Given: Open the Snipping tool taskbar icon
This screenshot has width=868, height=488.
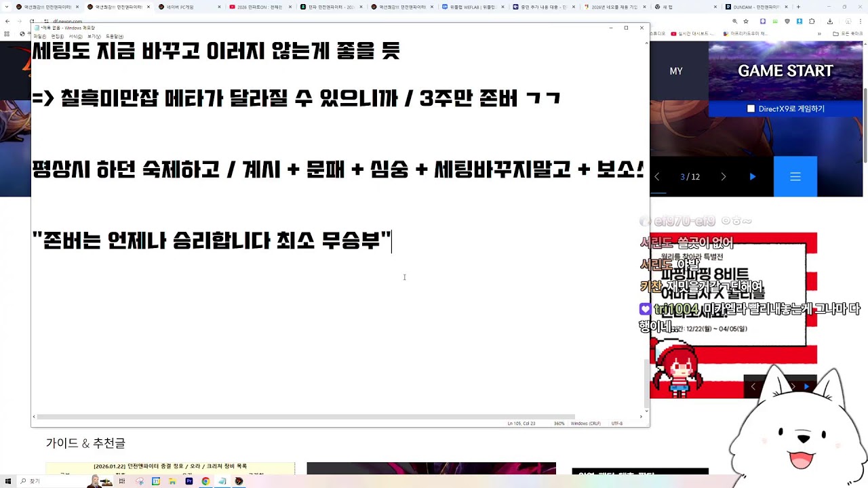Looking at the screenshot, I should (140, 481).
